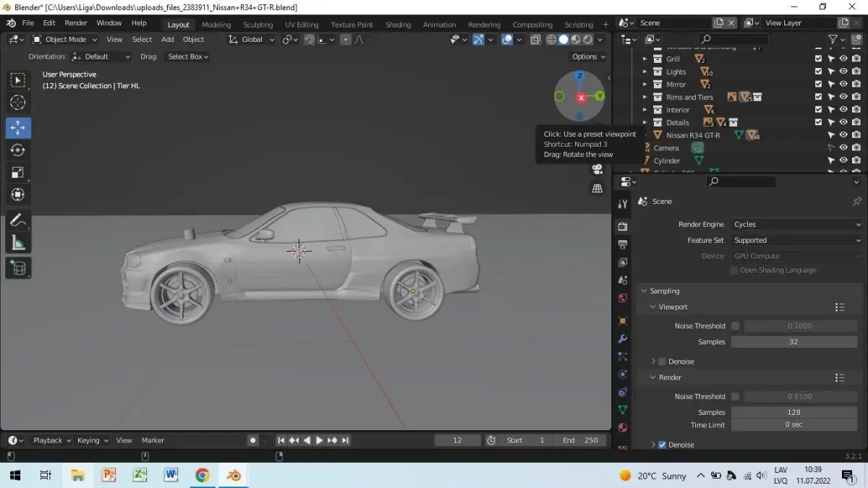Open Global transform orientation dropdown

click(252, 40)
